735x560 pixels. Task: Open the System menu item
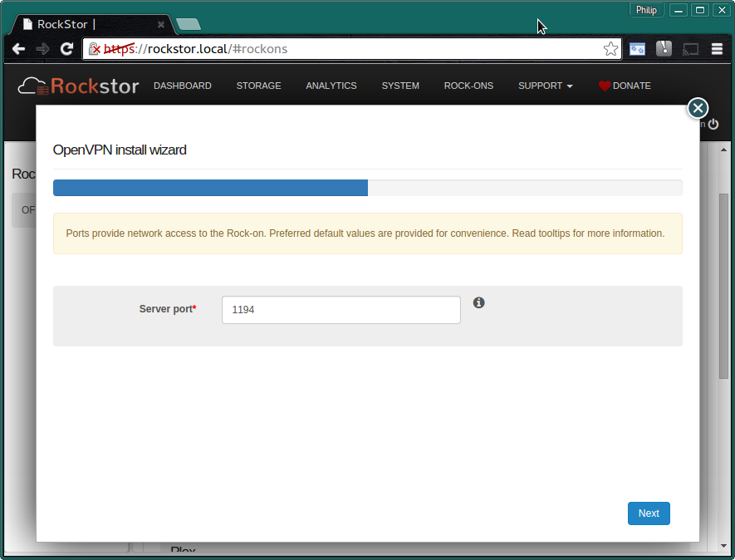(x=400, y=86)
